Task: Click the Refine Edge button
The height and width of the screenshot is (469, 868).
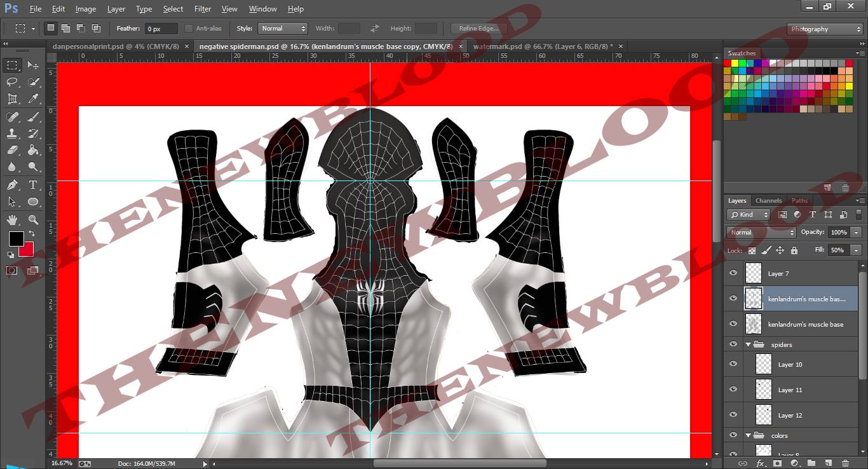Action: [478, 29]
